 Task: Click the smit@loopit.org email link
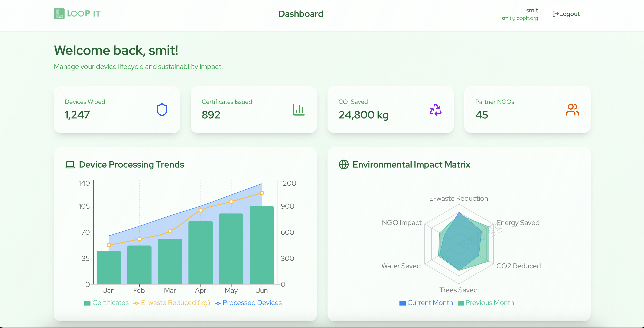coord(519,18)
